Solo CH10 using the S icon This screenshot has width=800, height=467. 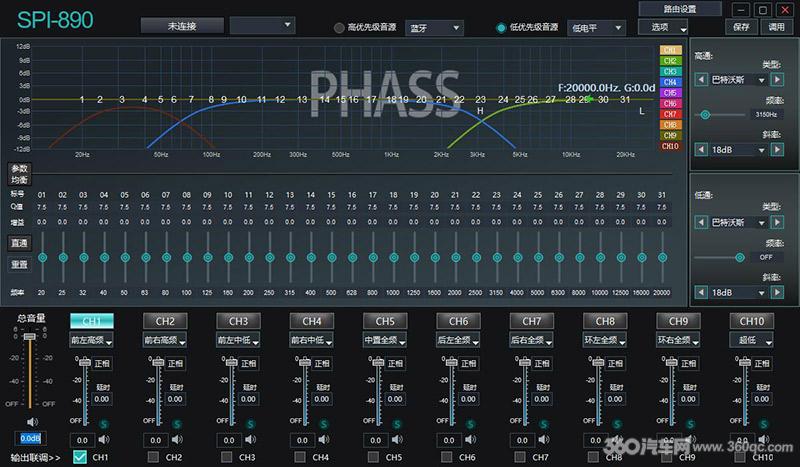pos(764,424)
